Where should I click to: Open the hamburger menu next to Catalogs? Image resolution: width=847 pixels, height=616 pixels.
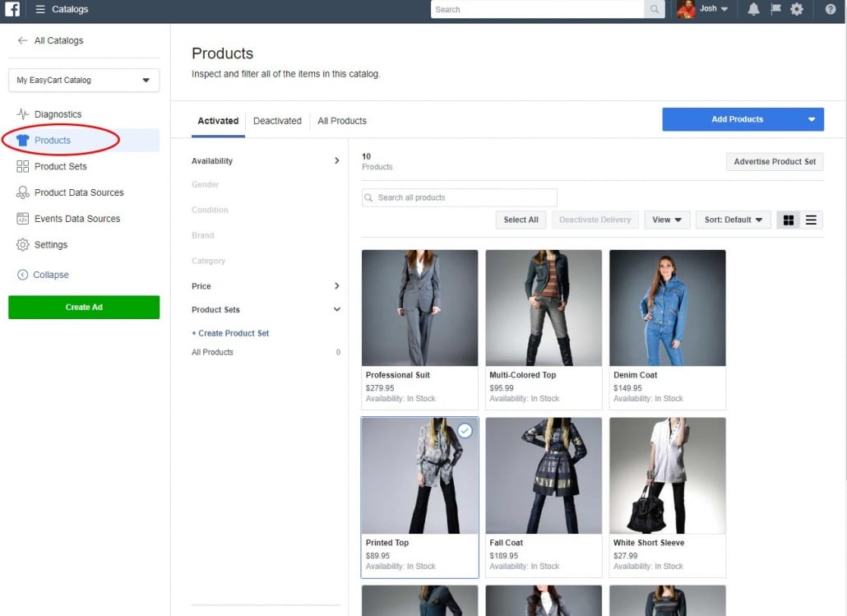click(x=40, y=10)
